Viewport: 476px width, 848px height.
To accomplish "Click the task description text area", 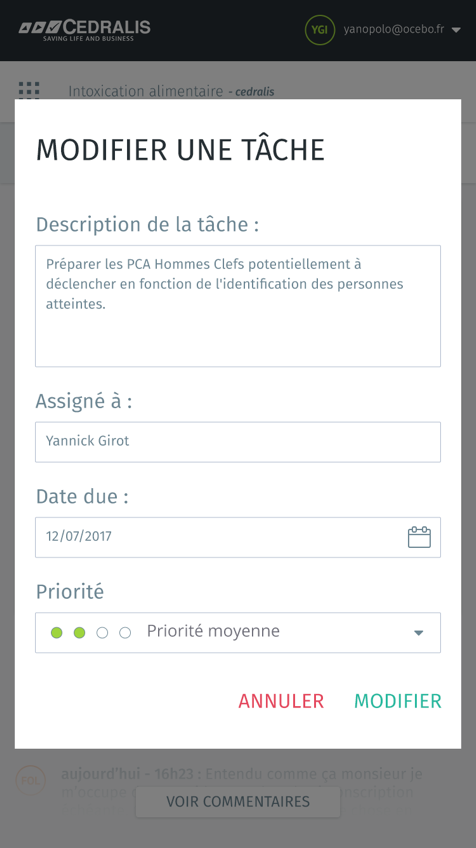I will (238, 306).
